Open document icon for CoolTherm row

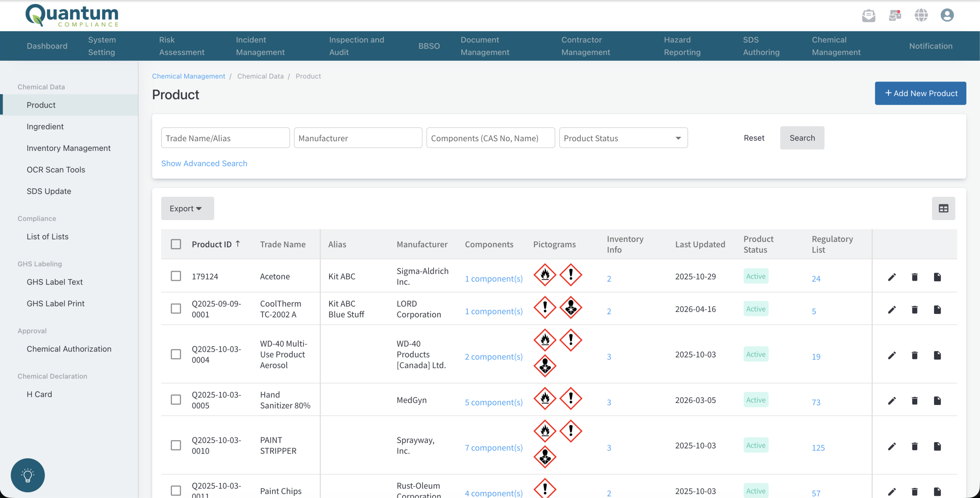pyautogui.click(x=937, y=309)
